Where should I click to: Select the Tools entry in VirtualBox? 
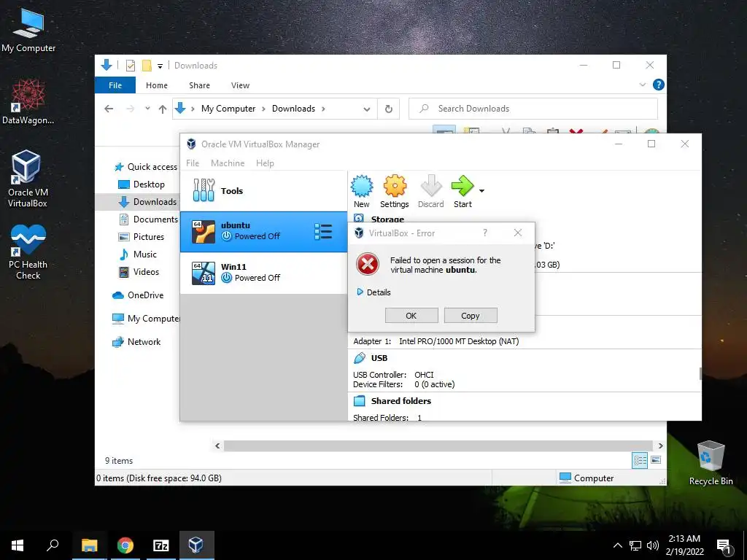click(x=263, y=191)
